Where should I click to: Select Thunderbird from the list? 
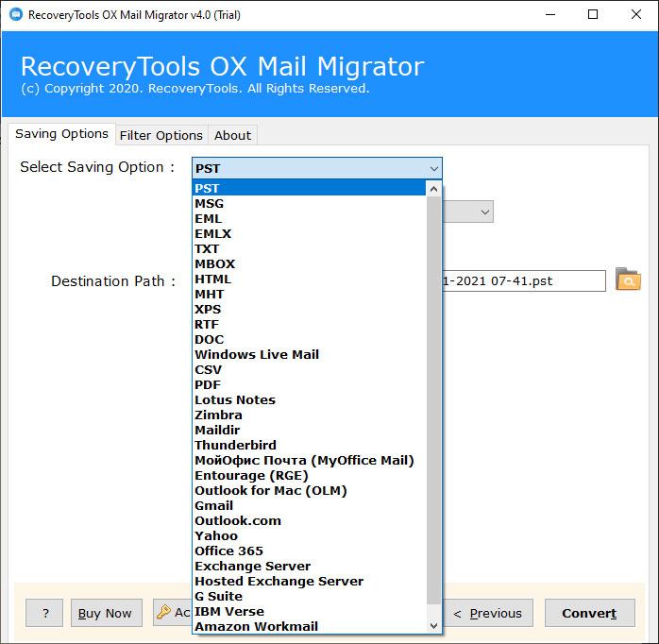coord(309,446)
